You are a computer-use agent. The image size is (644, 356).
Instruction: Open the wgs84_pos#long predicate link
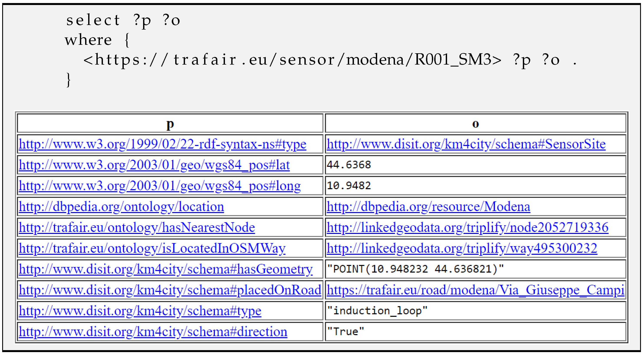(160, 186)
